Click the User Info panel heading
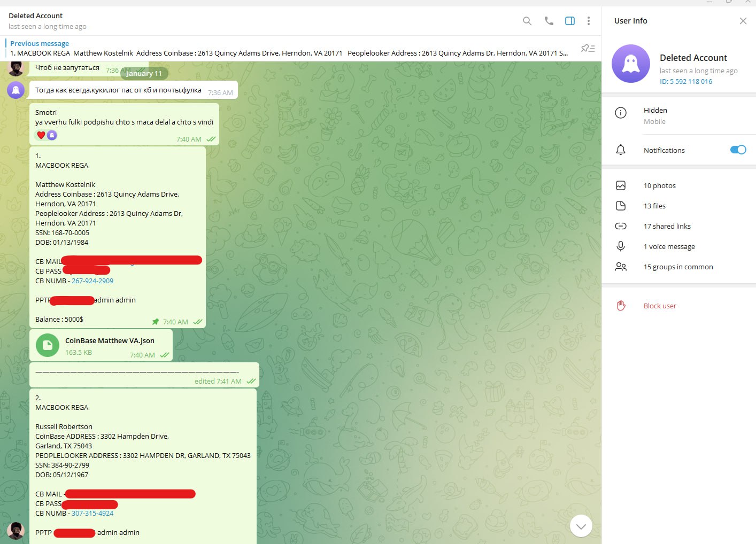Screen dimensions: 756x544 coord(631,21)
